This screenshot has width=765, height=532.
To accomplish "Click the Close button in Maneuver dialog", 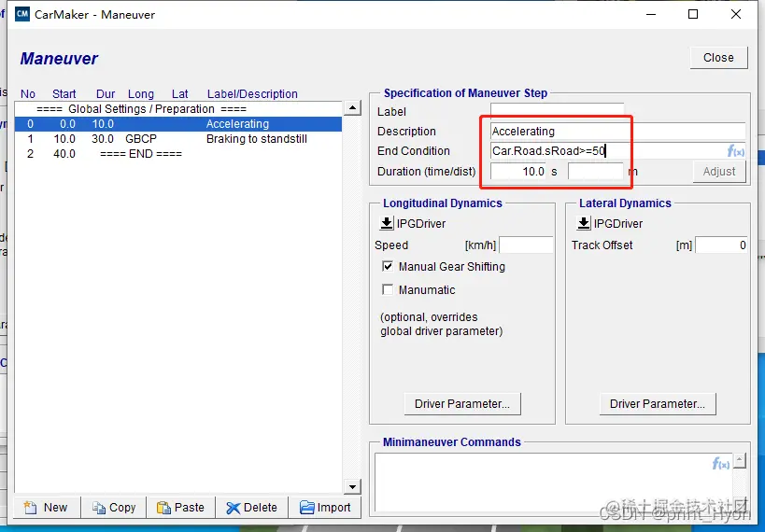I will tap(718, 58).
